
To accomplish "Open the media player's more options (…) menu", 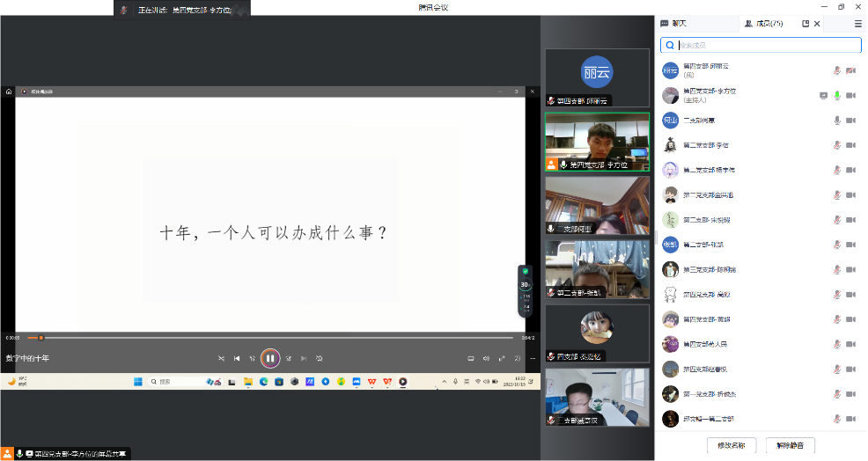I will pos(533,358).
